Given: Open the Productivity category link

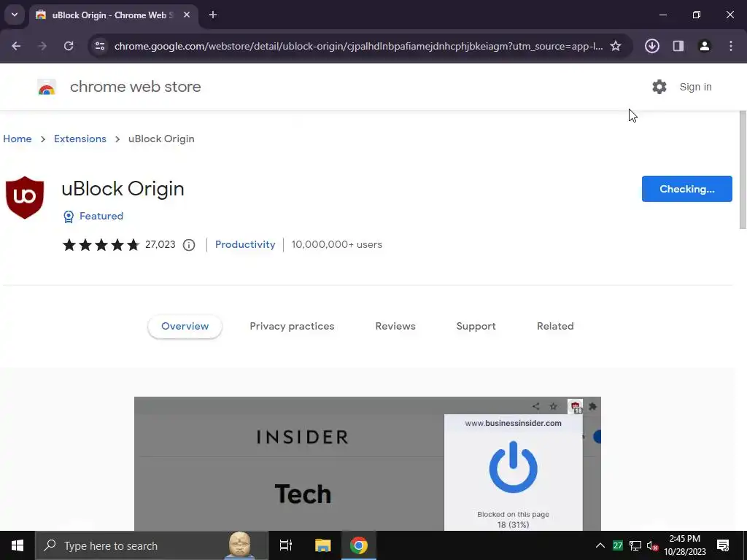Looking at the screenshot, I should [x=245, y=244].
